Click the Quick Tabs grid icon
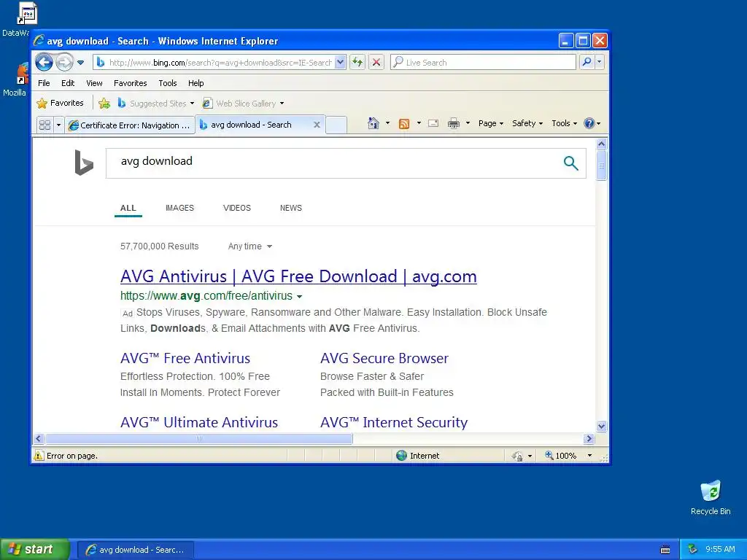This screenshot has height=560, width=747. [x=44, y=125]
